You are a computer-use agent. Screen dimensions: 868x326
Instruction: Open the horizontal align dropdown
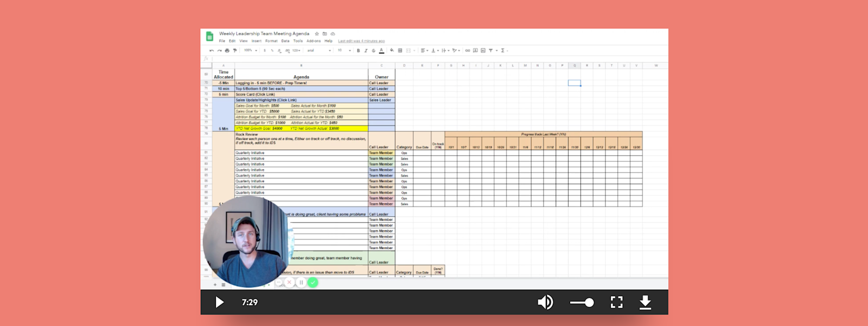424,51
